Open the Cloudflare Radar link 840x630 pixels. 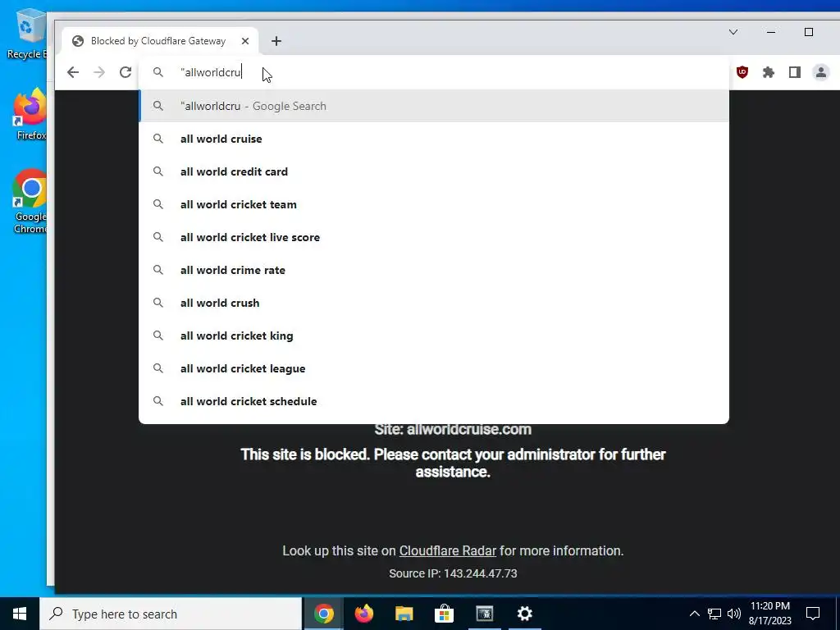point(448,550)
